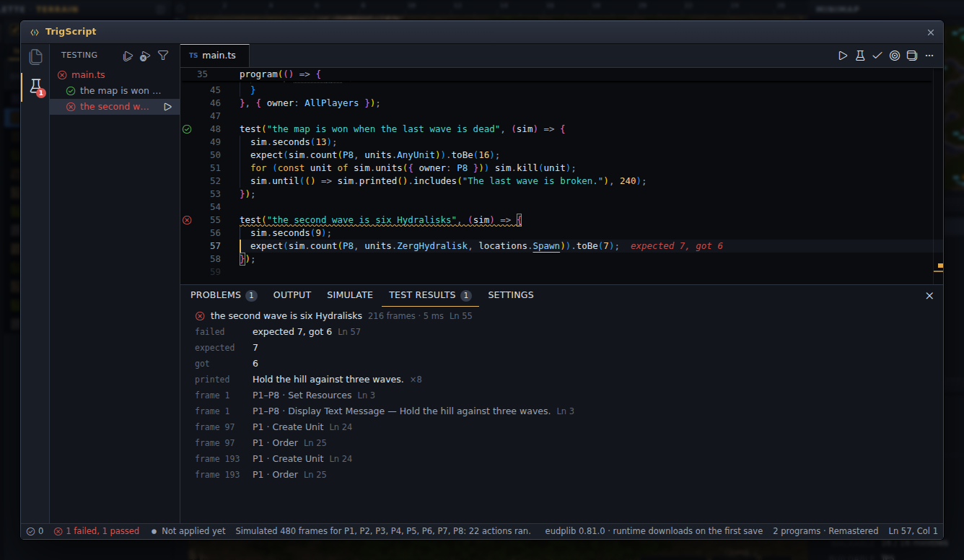Select the TEST RESULTS tab

pos(430,295)
